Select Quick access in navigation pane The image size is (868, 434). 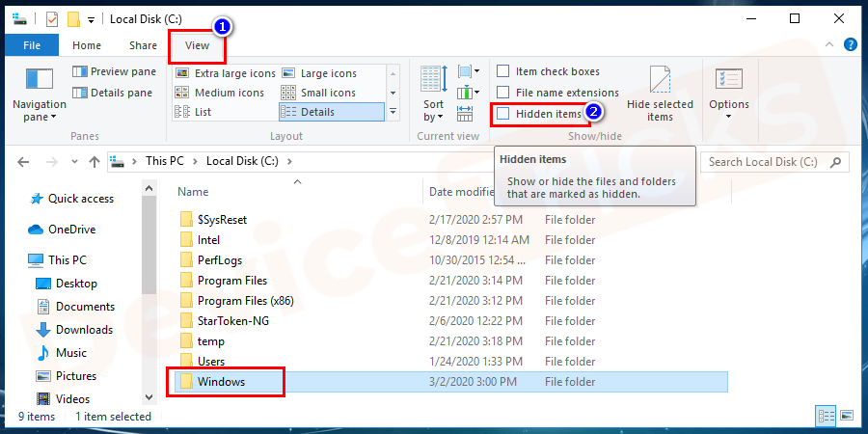coord(72,199)
